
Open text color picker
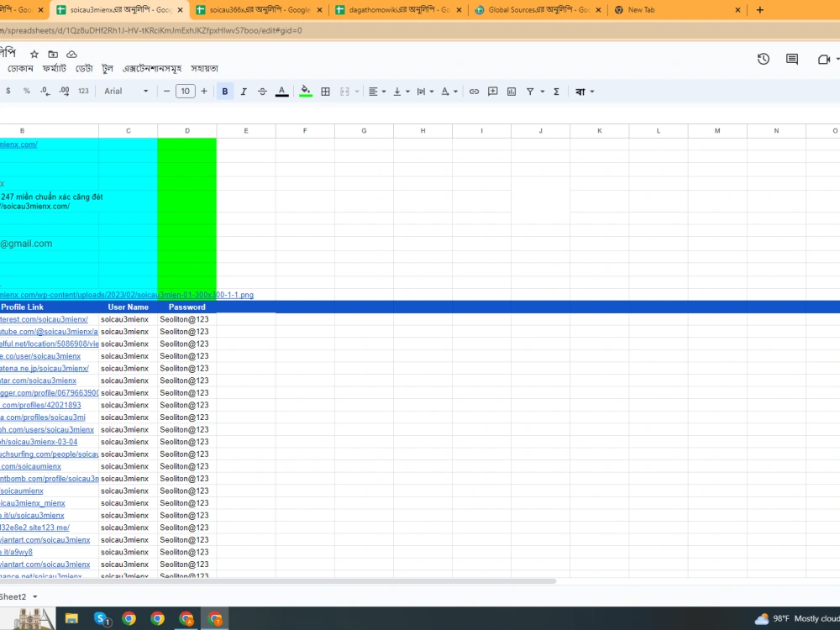coord(281,92)
